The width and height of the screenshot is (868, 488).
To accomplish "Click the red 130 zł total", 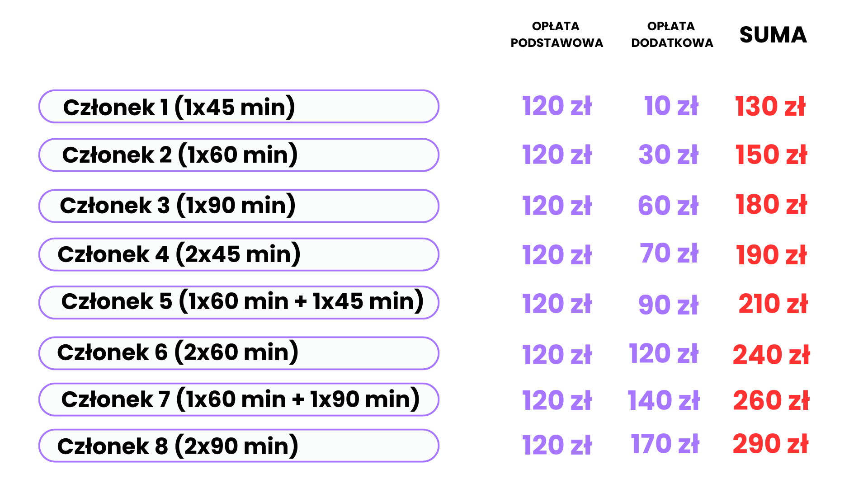I will (770, 107).
